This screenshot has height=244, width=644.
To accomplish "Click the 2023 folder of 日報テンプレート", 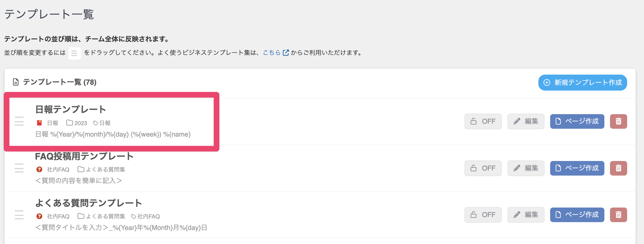I will (x=77, y=123).
